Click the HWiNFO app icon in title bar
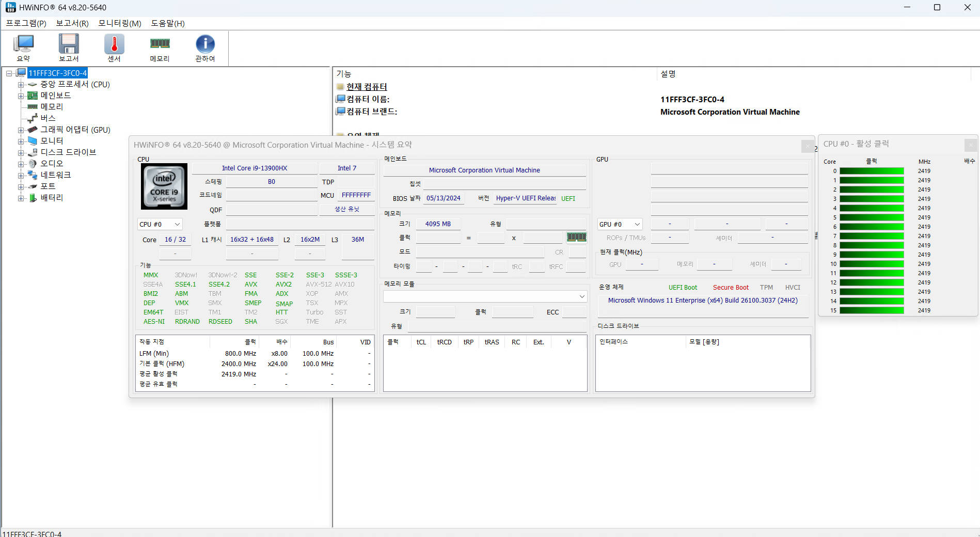This screenshot has width=980, height=537. coord(10,7)
